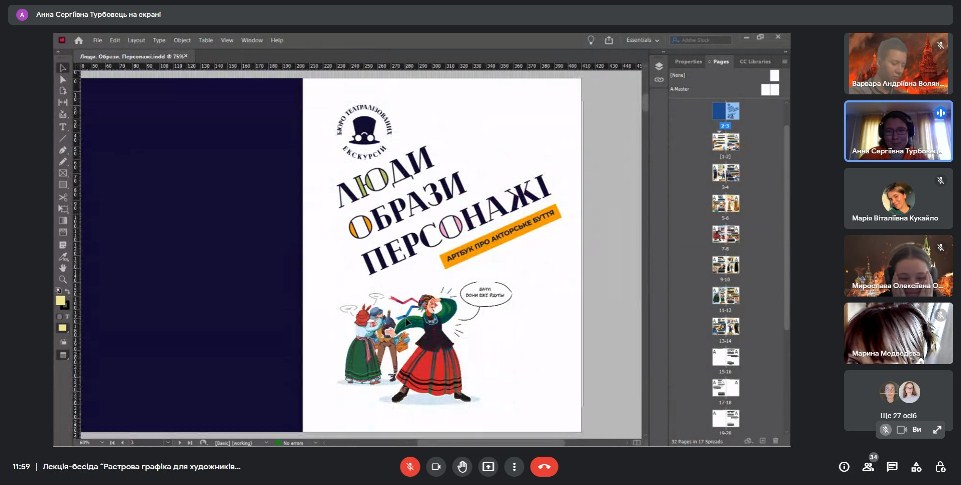961x485 pixels.
Task: Select the Pen tool
Action: (63, 150)
